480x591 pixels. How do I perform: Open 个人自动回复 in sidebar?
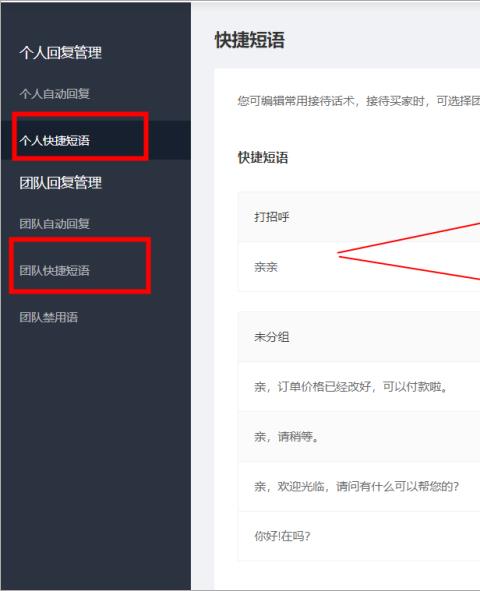click(x=55, y=94)
